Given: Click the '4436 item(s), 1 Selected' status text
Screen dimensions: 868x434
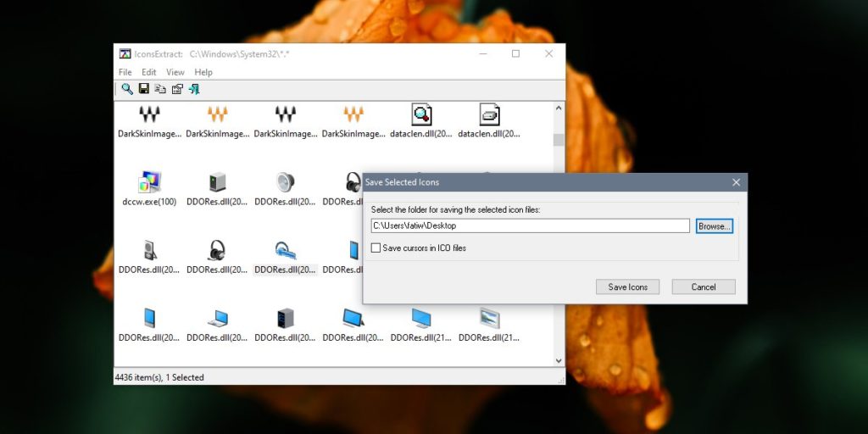Looking at the screenshot, I should [159, 377].
